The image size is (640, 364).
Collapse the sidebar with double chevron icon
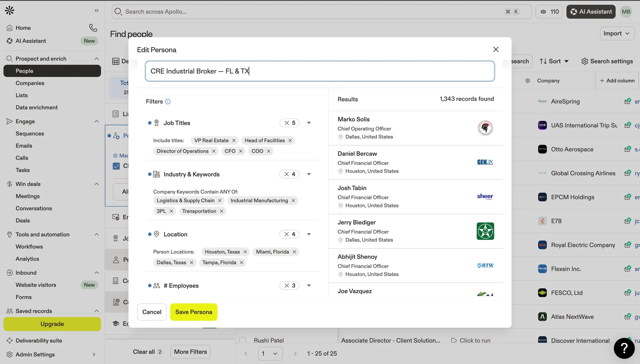point(97,11)
